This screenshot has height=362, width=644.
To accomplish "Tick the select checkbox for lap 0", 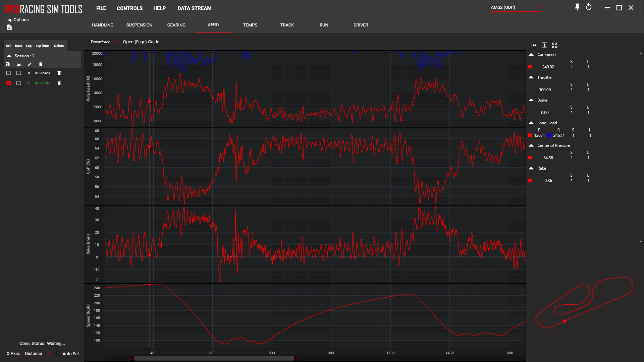I will click(9, 73).
